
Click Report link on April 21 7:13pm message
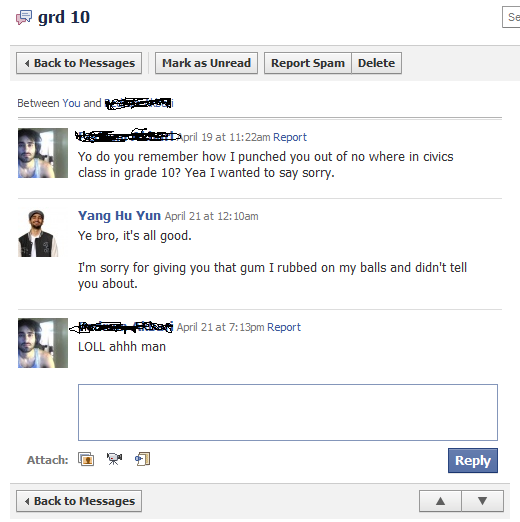pos(284,327)
